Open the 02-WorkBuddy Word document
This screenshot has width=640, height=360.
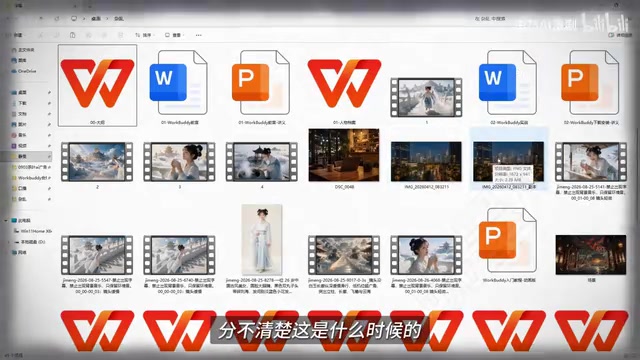(x=509, y=85)
